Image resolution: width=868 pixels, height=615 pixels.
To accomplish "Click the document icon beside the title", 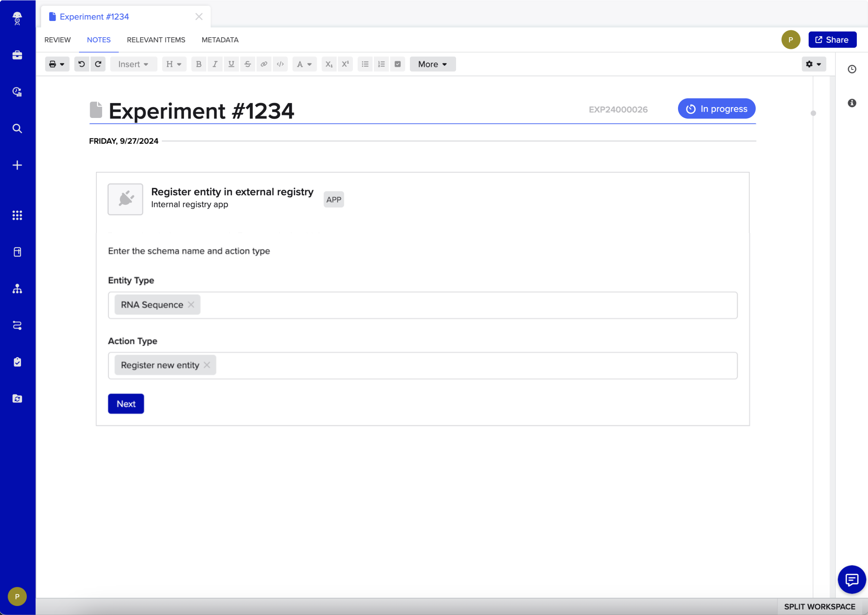I will tap(96, 110).
